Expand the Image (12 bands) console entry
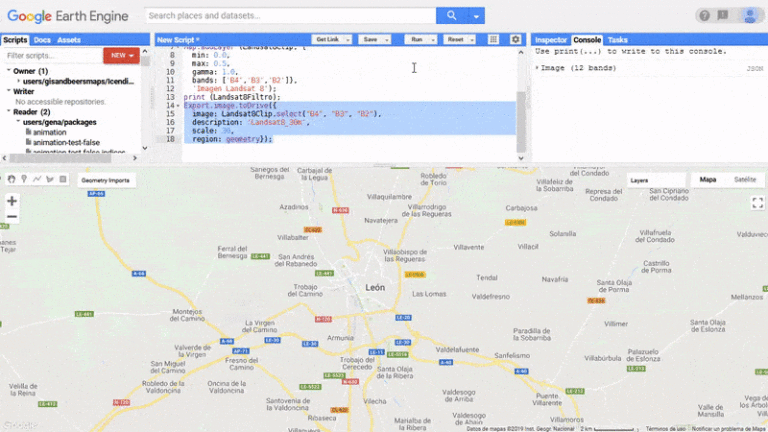Image resolution: width=768 pixels, height=432 pixels. tap(537, 68)
